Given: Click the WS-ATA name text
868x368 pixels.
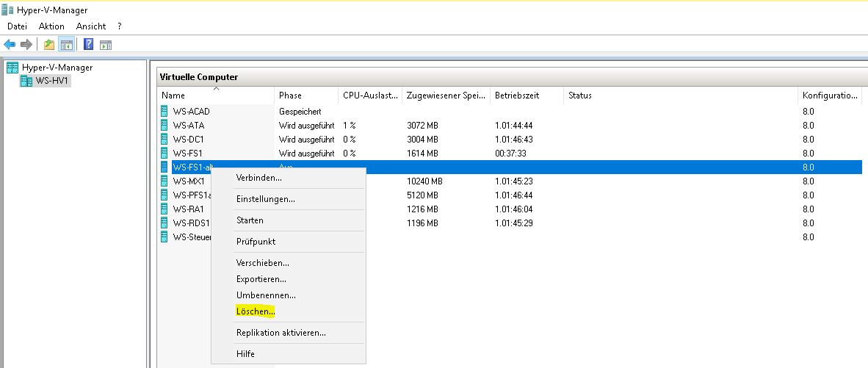Looking at the screenshot, I should point(188,125).
